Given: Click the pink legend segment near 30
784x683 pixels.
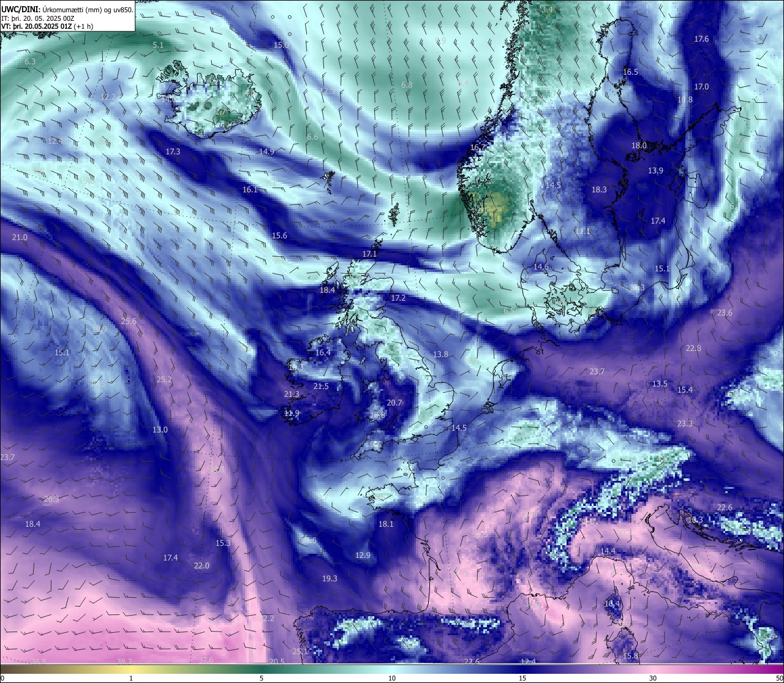Looking at the screenshot, I should click(653, 669).
